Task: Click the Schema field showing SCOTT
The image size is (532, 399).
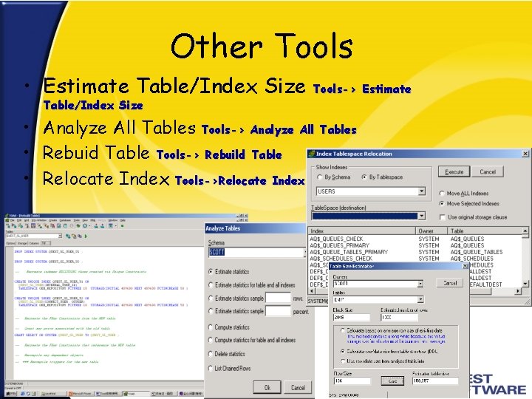Action: tap(257, 252)
